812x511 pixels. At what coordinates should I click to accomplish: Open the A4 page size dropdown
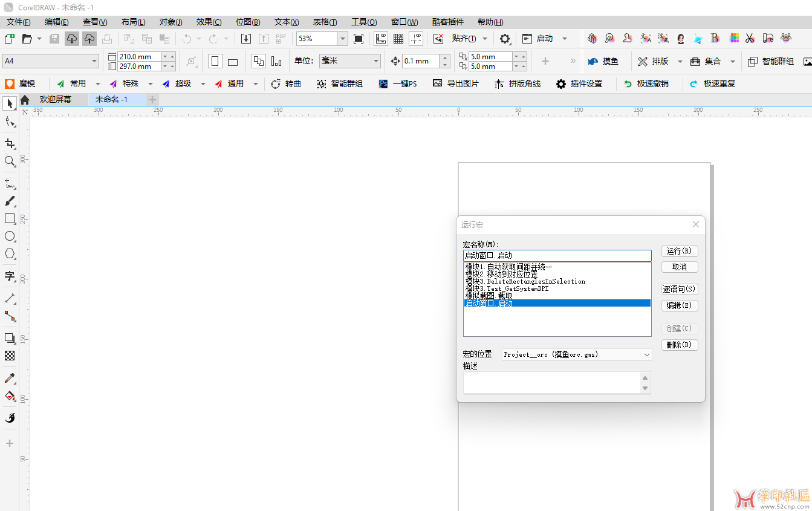pos(94,61)
